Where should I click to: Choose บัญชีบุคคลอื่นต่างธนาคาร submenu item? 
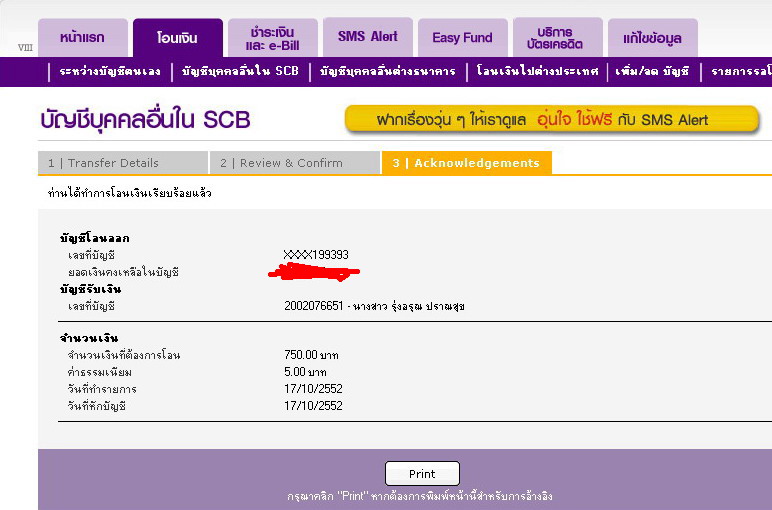click(x=387, y=71)
